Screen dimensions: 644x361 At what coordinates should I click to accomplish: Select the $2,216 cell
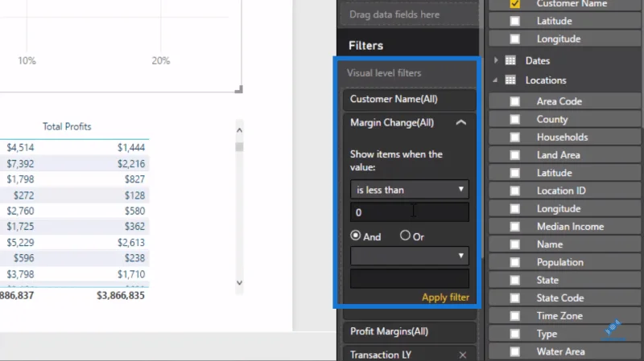131,164
